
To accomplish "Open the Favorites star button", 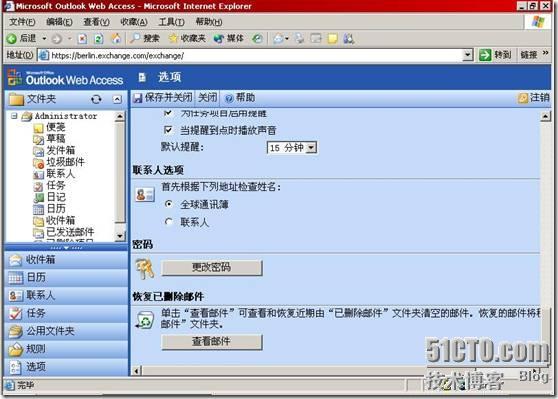I will click(187, 38).
